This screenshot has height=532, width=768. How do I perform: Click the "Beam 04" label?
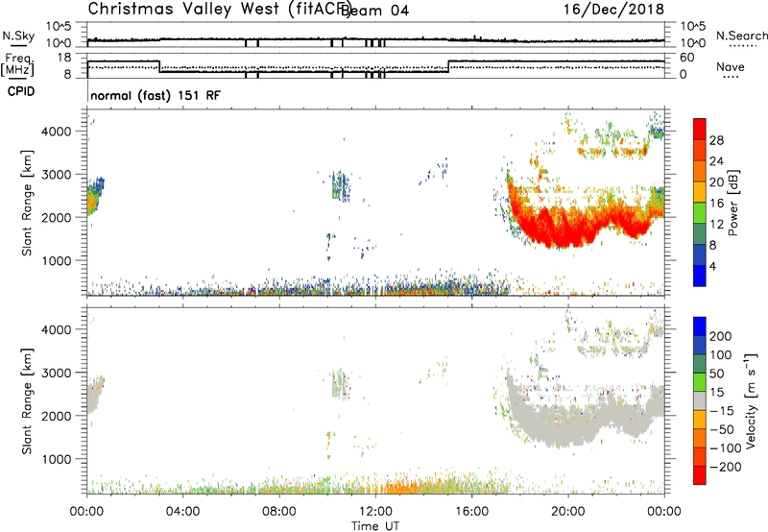[374, 11]
